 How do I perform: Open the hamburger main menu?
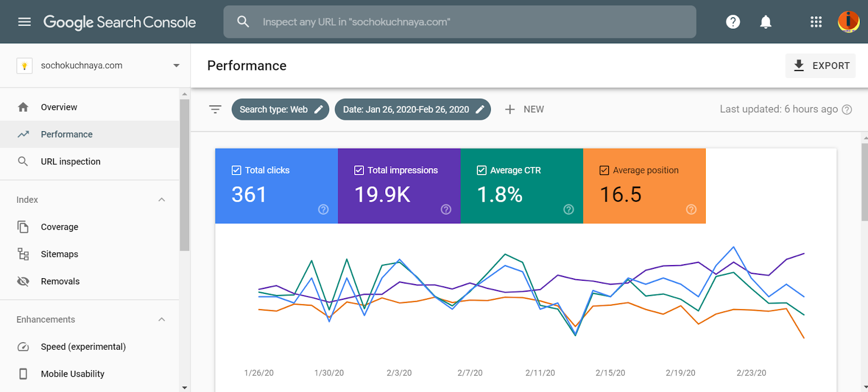point(24,22)
